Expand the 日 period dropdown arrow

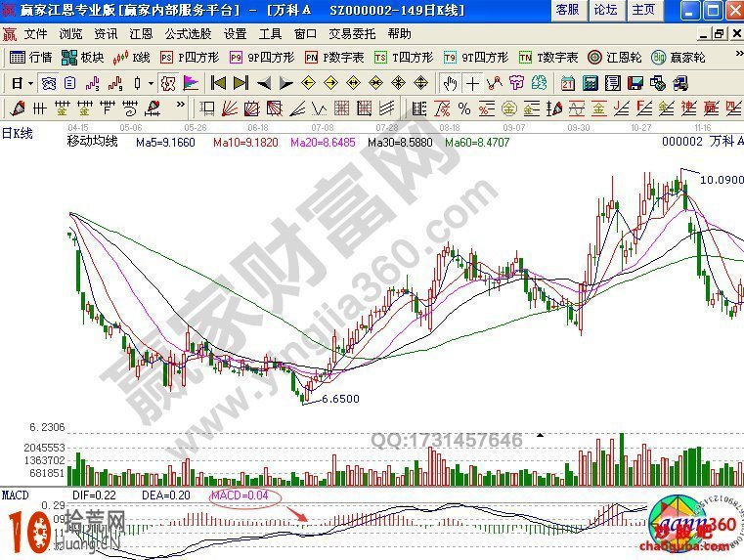[x=31, y=84]
